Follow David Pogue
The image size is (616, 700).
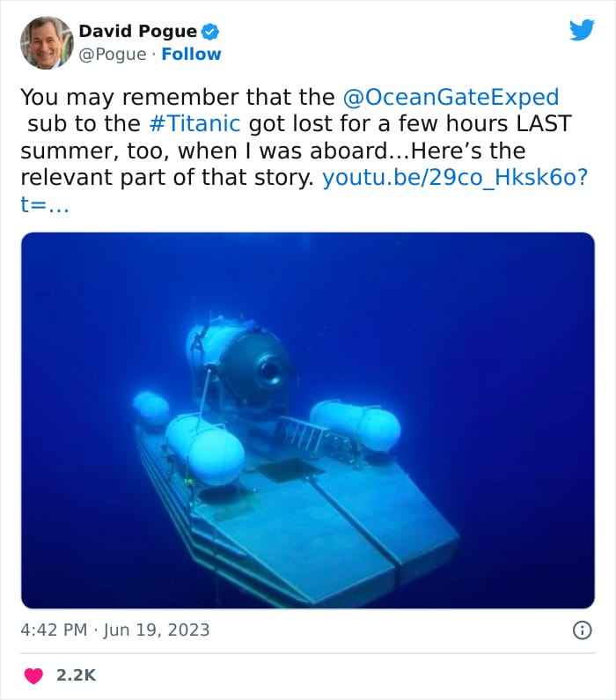pyautogui.click(x=192, y=55)
